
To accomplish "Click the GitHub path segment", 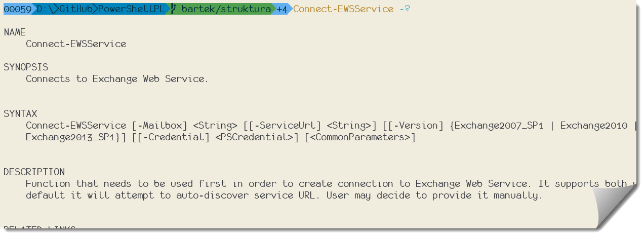I will [x=76, y=9].
